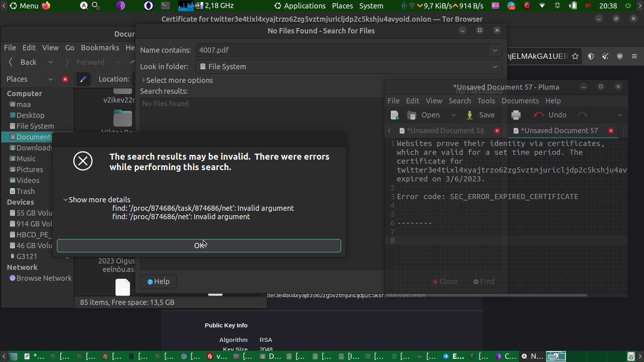Click the Name contains text field
This screenshot has width=644, height=362.
tap(342, 50)
